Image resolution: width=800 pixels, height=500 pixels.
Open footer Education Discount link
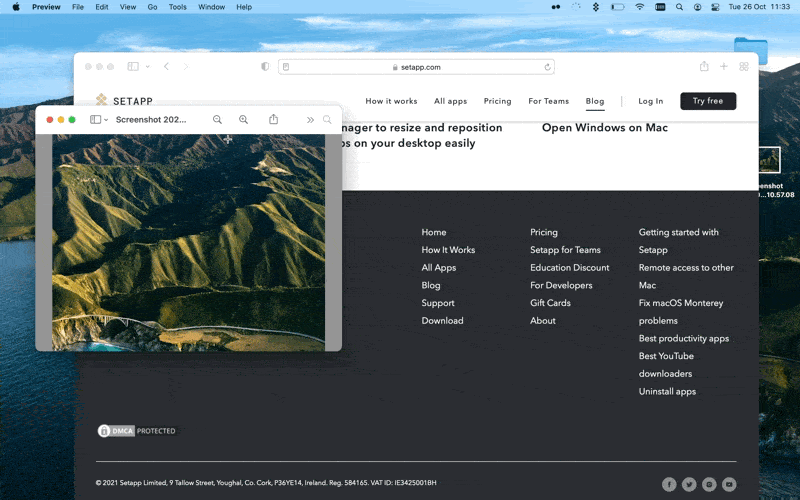click(570, 268)
